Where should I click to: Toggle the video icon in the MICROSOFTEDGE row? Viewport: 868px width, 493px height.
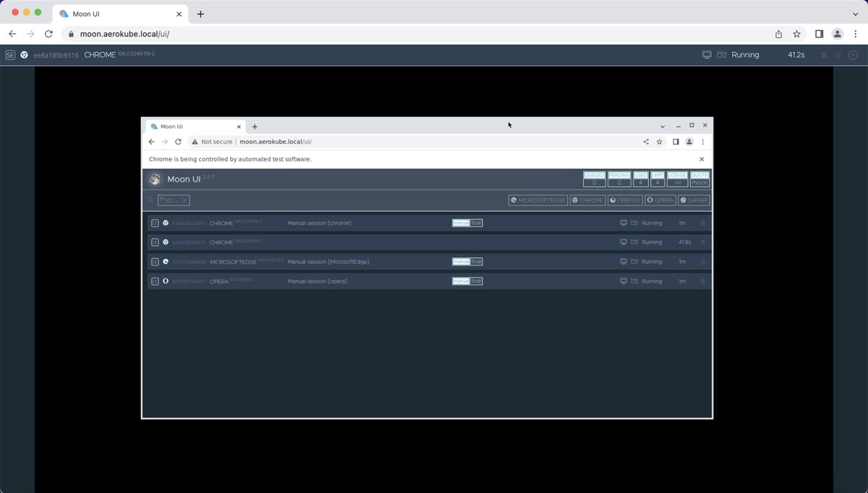(634, 262)
